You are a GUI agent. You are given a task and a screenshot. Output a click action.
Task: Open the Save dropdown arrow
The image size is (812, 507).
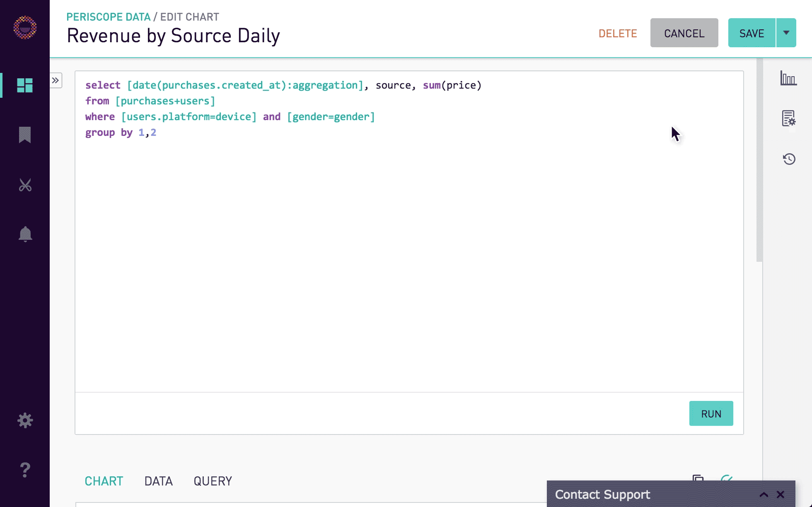point(786,33)
